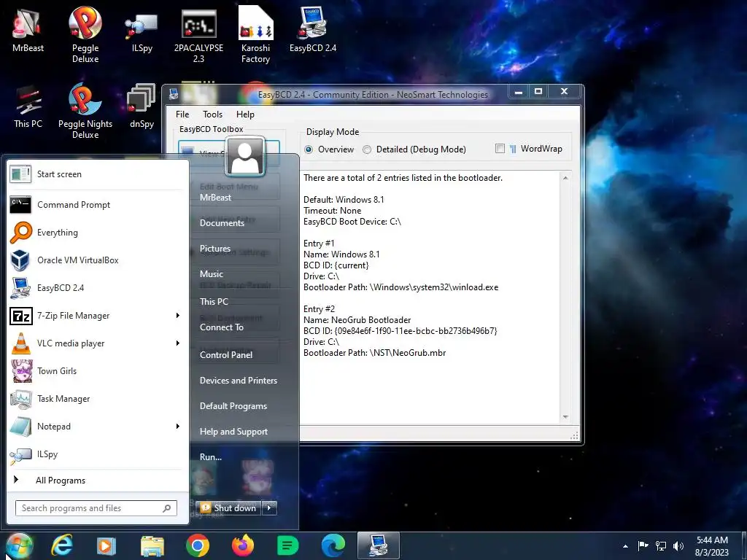Open the Help menu in EasyBCD
The image size is (747, 560).
[245, 114]
